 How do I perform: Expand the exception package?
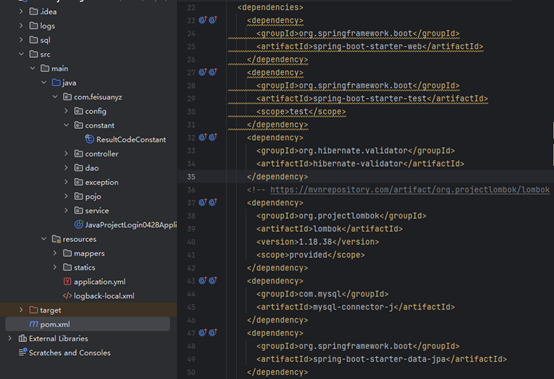pyautogui.click(x=66, y=182)
